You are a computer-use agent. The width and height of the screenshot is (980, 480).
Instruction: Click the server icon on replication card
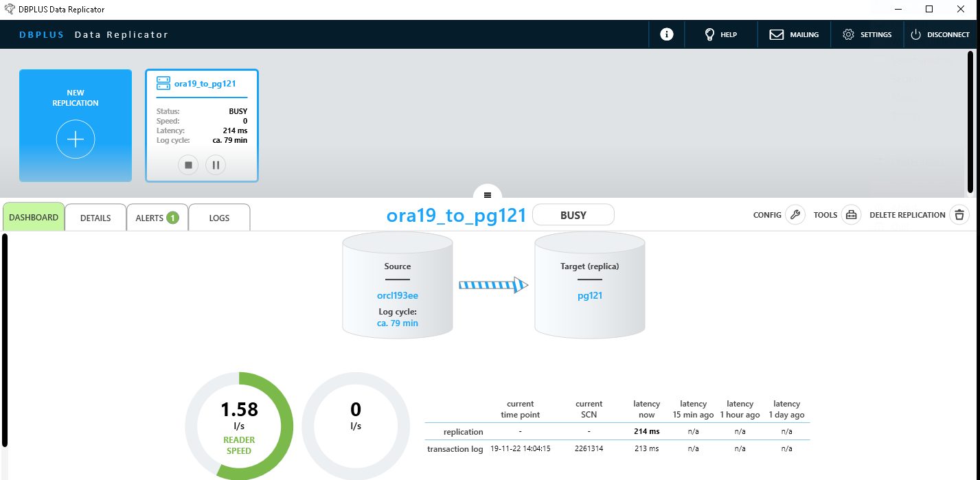[163, 83]
